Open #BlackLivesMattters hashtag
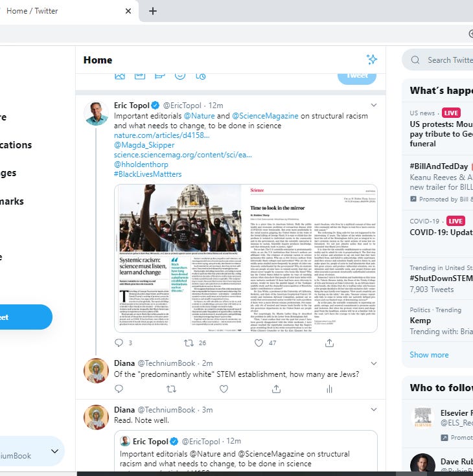This screenshot has width=473, height=476. (148, 174)
